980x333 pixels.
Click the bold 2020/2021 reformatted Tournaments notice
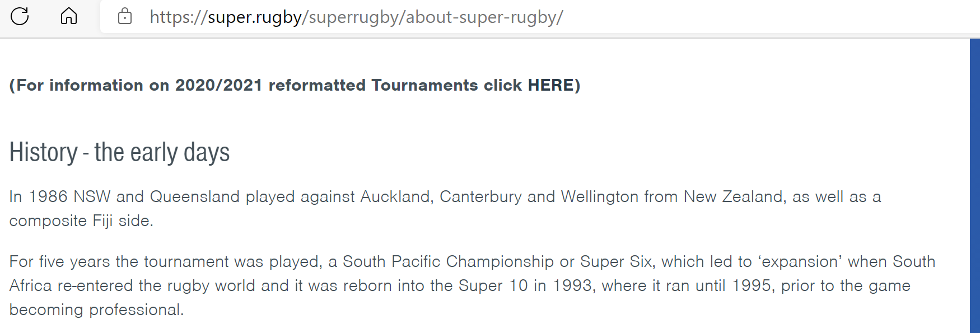295,85
